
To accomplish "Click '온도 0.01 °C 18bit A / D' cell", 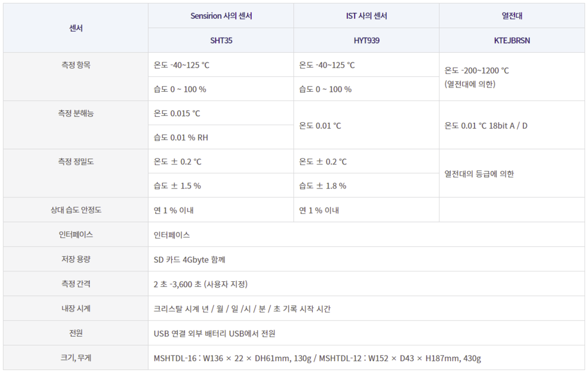I will 486,126.
